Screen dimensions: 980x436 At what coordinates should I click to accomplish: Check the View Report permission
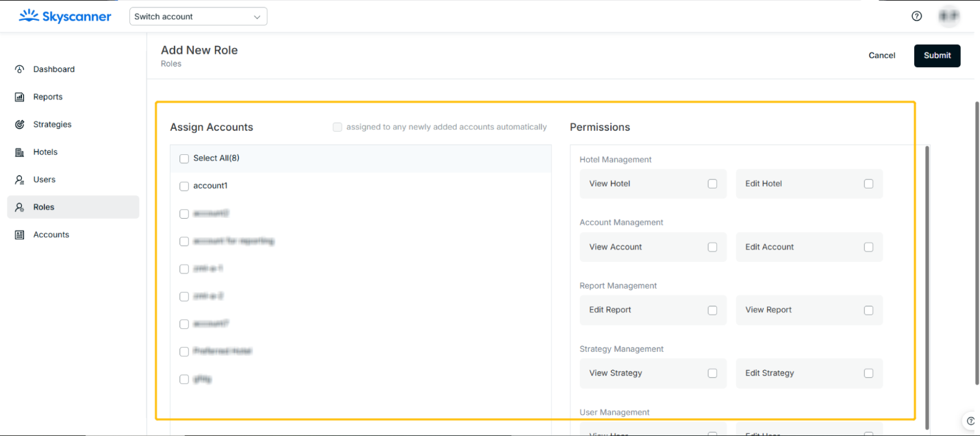click(869, 310)
